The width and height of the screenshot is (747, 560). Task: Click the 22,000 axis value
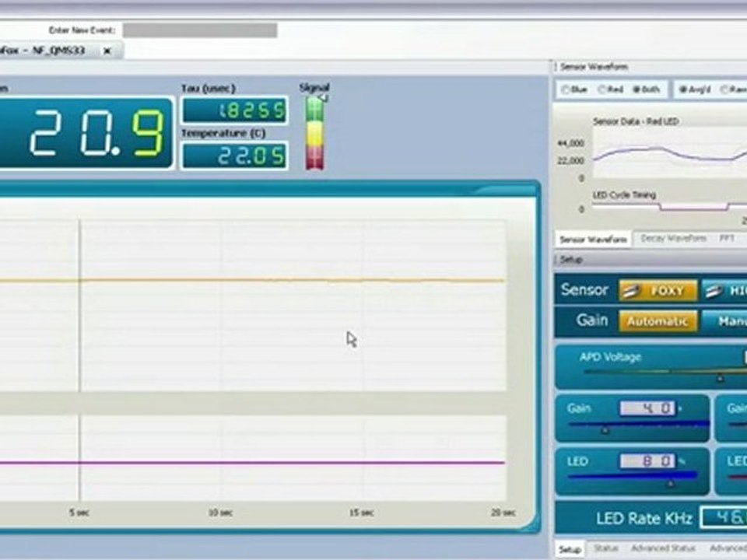(x=570, y=161)
